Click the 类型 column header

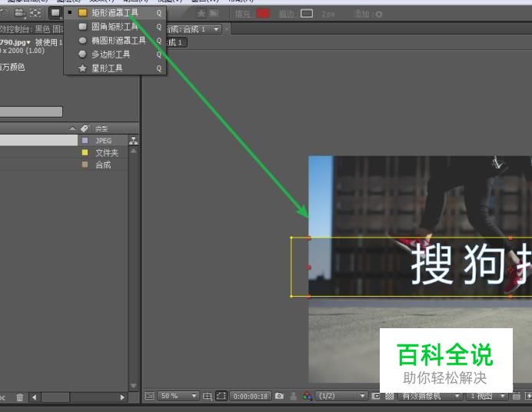point(101,129)
